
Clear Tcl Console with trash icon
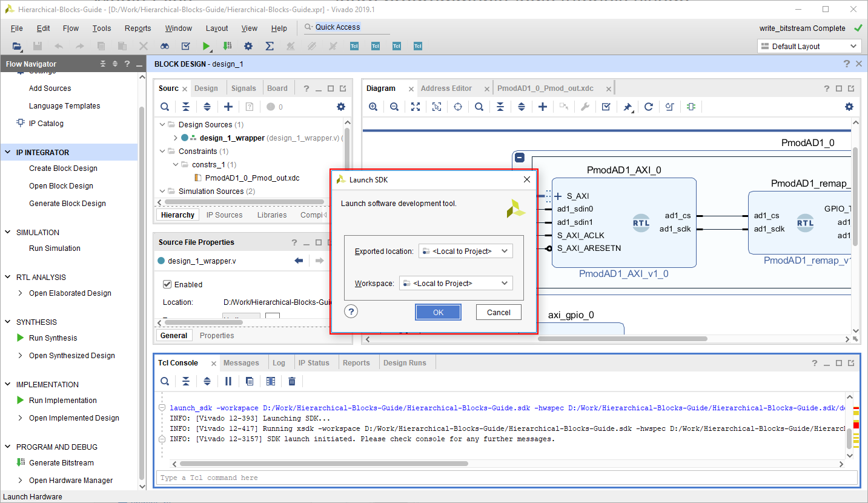click(292, 381)
